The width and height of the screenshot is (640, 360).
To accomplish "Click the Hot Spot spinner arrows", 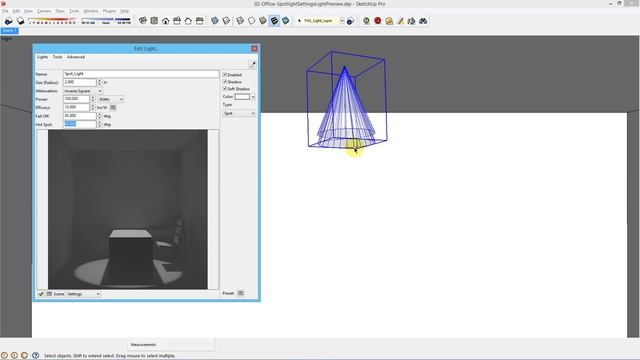I will [99, 124].
